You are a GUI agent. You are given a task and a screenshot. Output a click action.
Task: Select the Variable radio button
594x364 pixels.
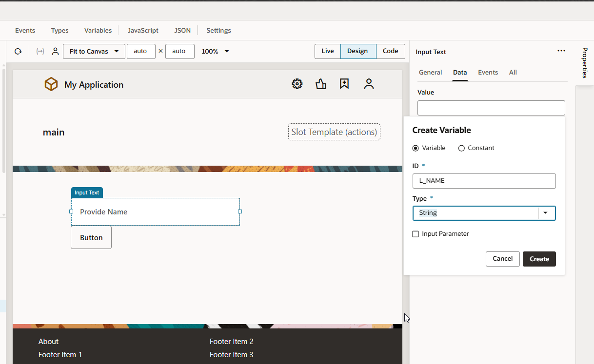pos(416,148)
